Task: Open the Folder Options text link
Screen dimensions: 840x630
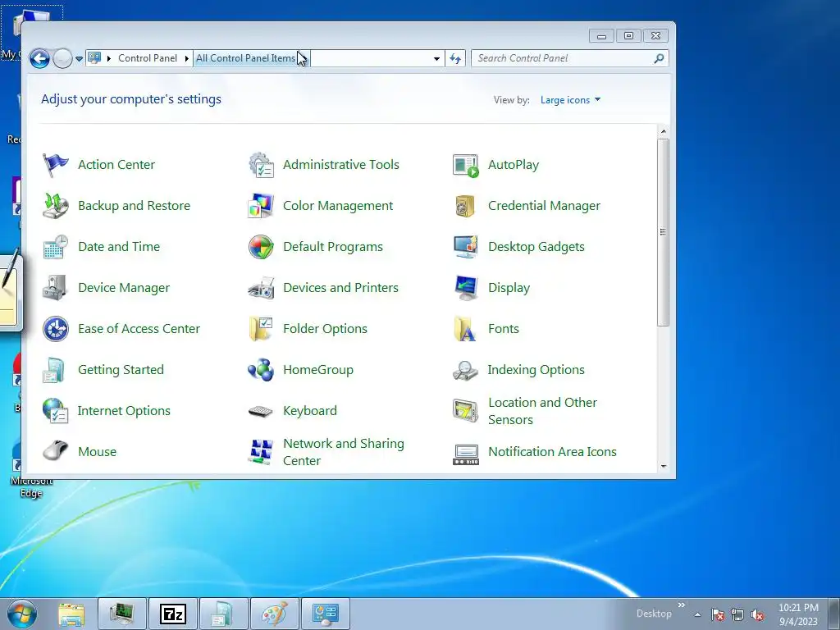Action: click(325, 328)
